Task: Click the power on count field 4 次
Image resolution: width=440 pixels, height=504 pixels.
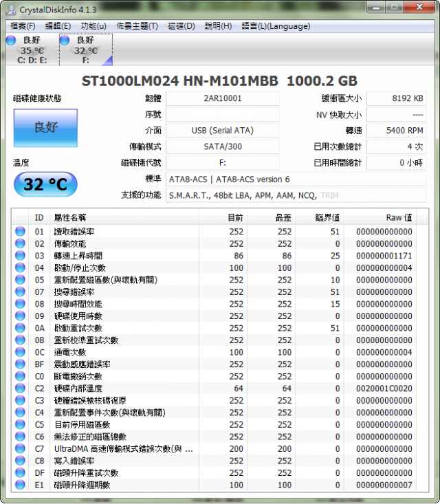Action: pos(396,146)
